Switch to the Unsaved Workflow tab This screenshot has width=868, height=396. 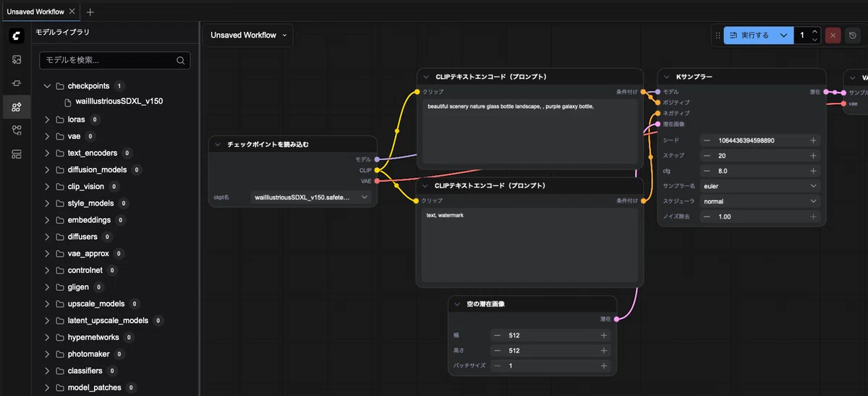click(x=35, y=12)
